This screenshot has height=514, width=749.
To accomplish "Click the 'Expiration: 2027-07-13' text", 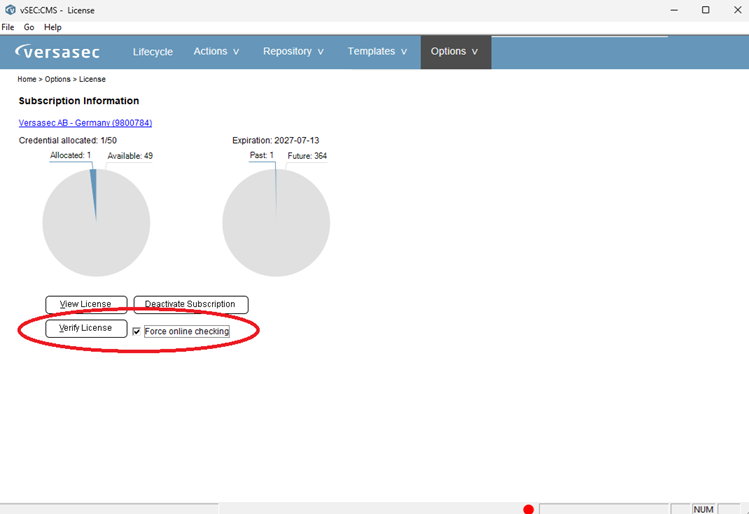I will 276,140.
